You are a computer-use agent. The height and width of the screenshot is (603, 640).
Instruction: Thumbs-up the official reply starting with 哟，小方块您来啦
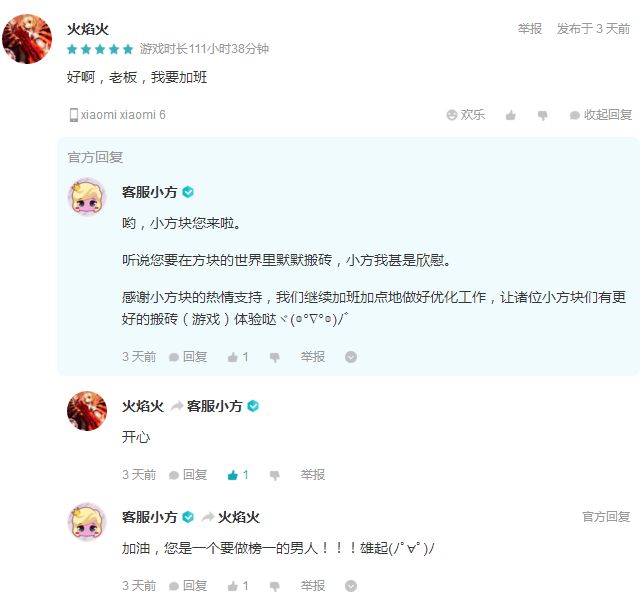coord(237,357)
